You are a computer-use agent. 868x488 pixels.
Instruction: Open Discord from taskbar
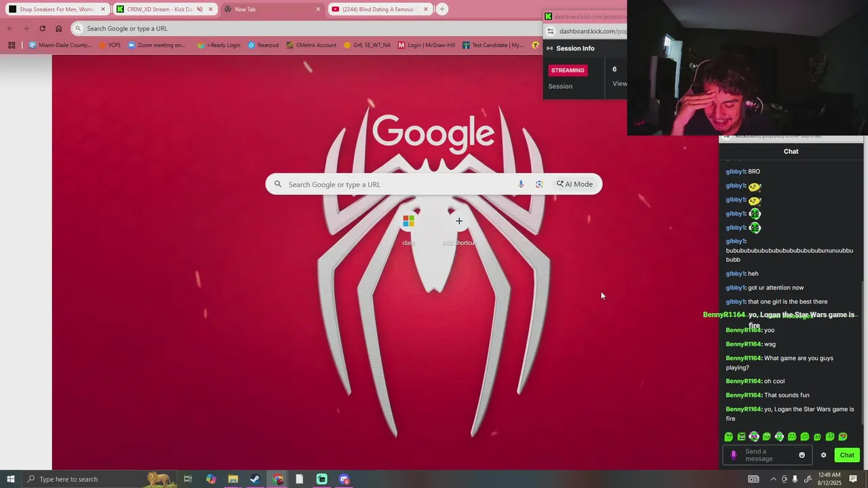tap(344, 479)
